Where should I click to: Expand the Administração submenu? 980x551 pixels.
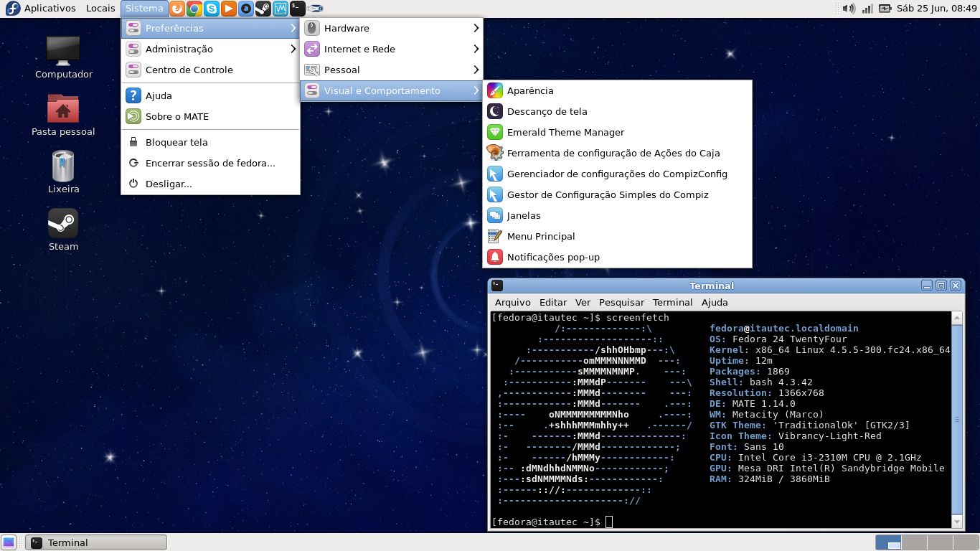point(210,49)
